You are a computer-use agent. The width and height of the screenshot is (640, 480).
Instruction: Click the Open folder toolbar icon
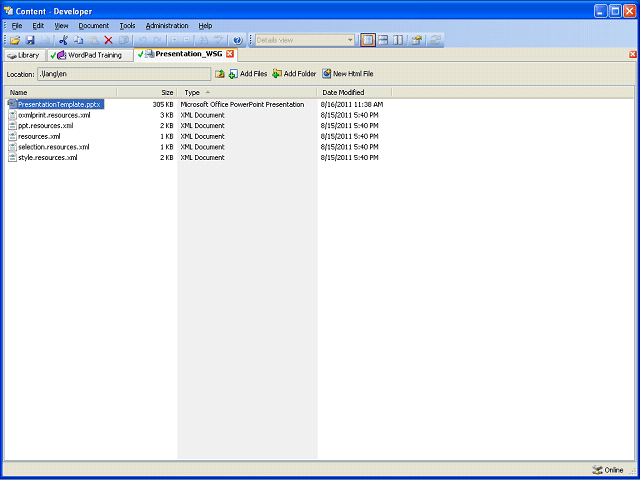click(15, 40)
